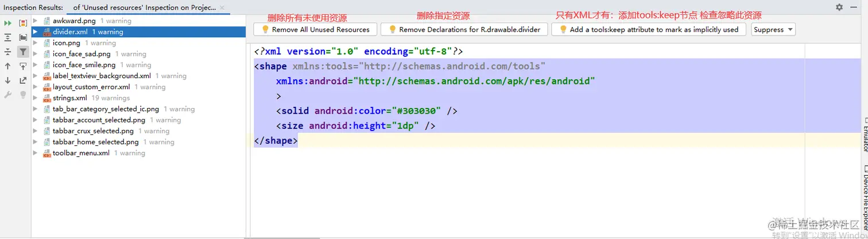Image resolution: width=868 pixels, height=239 pixels.
Task: Expand the label_textview_background.xml node
Action: pos(36,76)
